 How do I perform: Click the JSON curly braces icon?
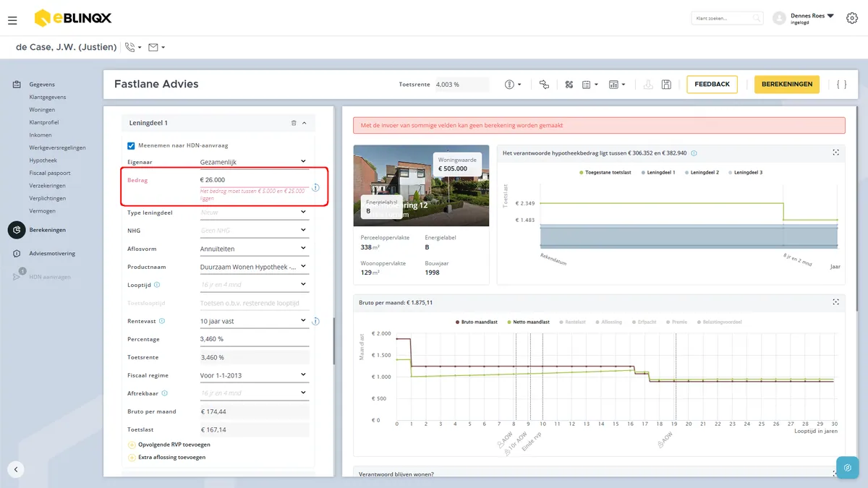[841, 85]
